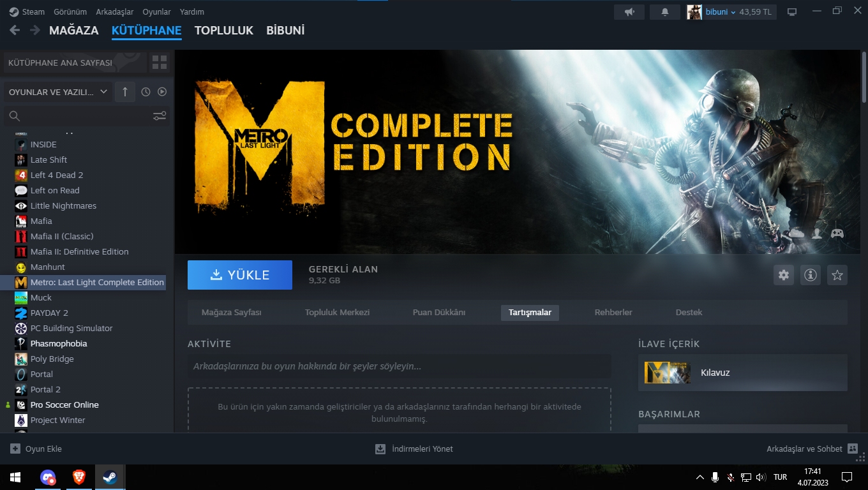Click the activity status input field
This screenshot has height=490, width=868.
click(400, 366)
